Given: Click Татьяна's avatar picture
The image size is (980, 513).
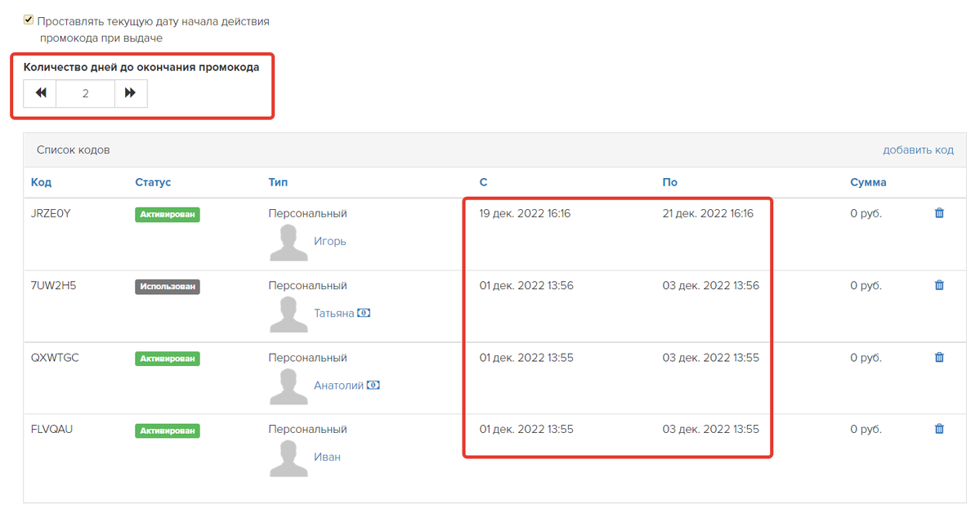Looking at the screenshot, I should click(289, 315).
